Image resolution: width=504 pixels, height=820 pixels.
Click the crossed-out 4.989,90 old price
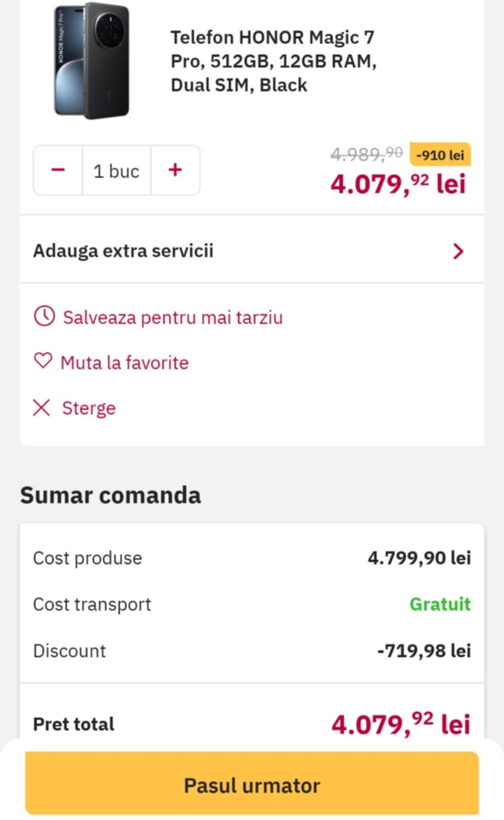point(366,154)
